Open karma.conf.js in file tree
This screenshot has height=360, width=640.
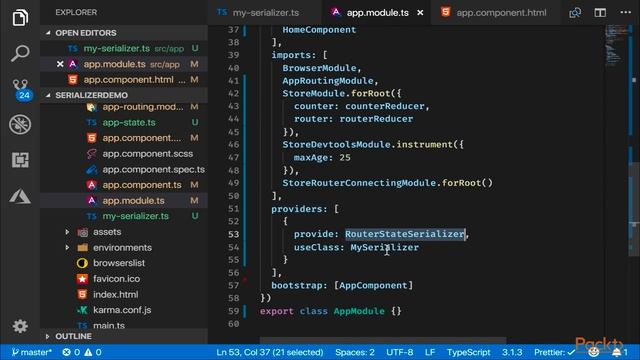124,310
